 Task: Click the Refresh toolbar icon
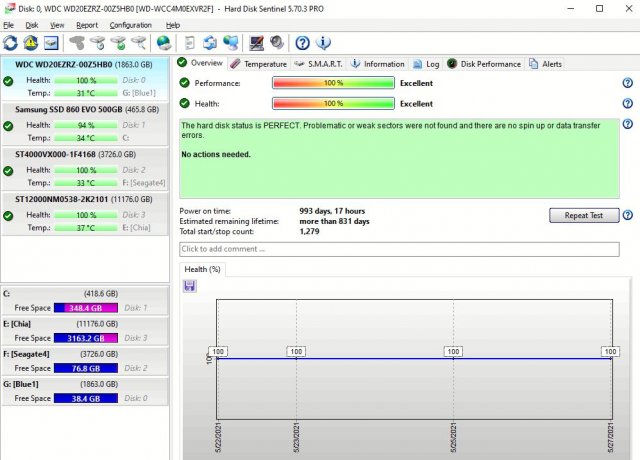pyautogui.click(x=11, y=43)
